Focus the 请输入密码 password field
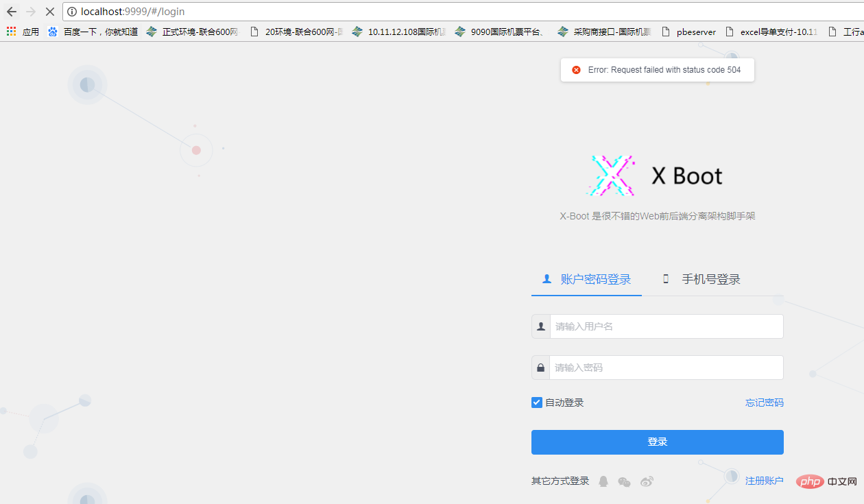The image size is (864, 504). click(x=667, y=368)
